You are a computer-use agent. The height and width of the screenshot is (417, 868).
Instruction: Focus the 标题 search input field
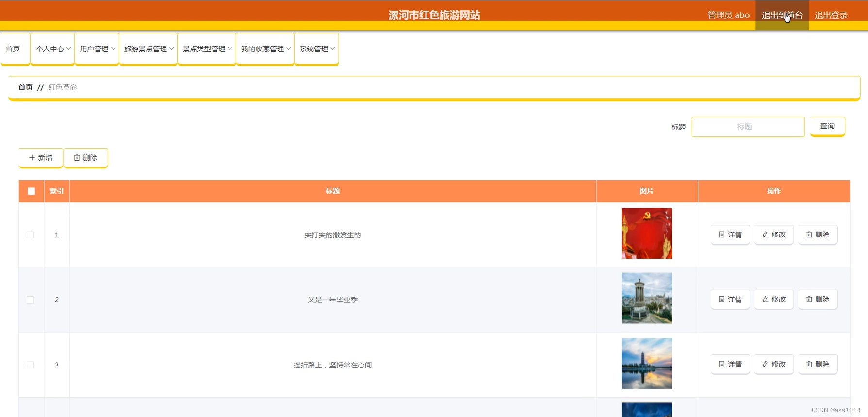(x=748, y=127)
